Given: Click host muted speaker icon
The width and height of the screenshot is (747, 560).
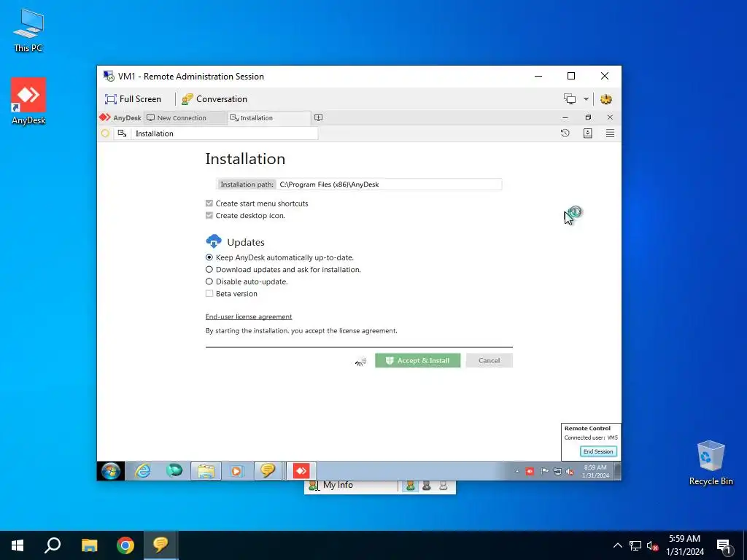Looking at the screenshot, I should 652,545.
